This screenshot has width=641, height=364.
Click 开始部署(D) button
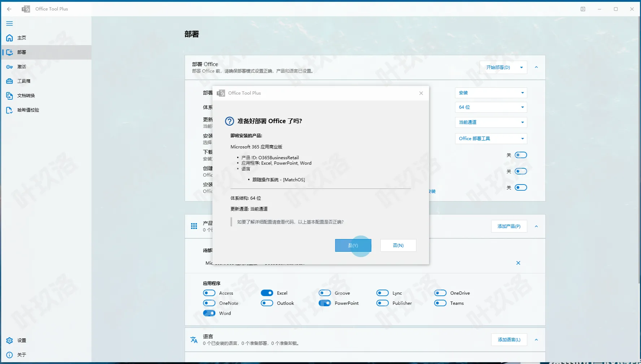[x=498, y=68]
